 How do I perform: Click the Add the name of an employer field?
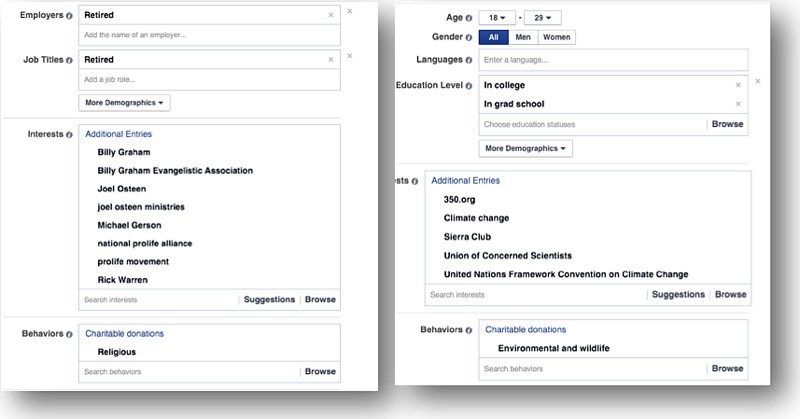[209, 35]
